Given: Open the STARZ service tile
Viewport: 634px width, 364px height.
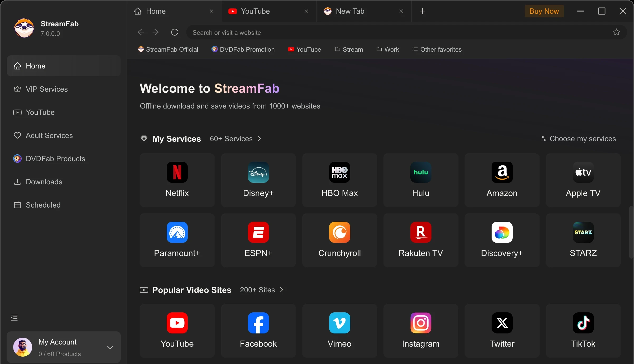Looking at the screenshot, I should click(x=583, y=240).
